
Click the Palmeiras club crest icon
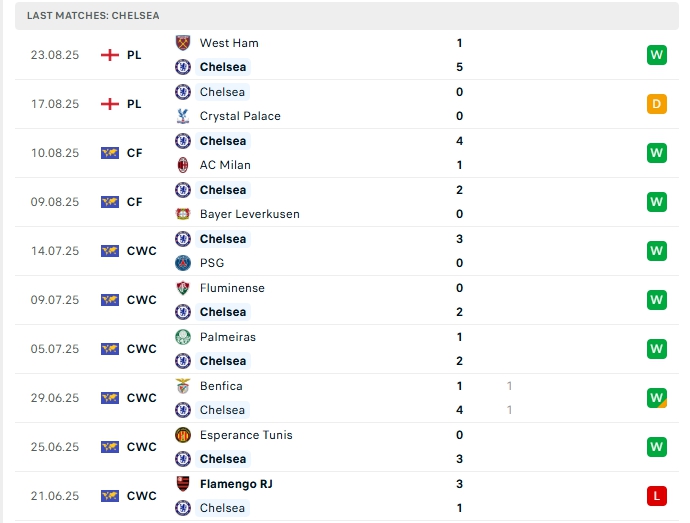click(183, 337)
